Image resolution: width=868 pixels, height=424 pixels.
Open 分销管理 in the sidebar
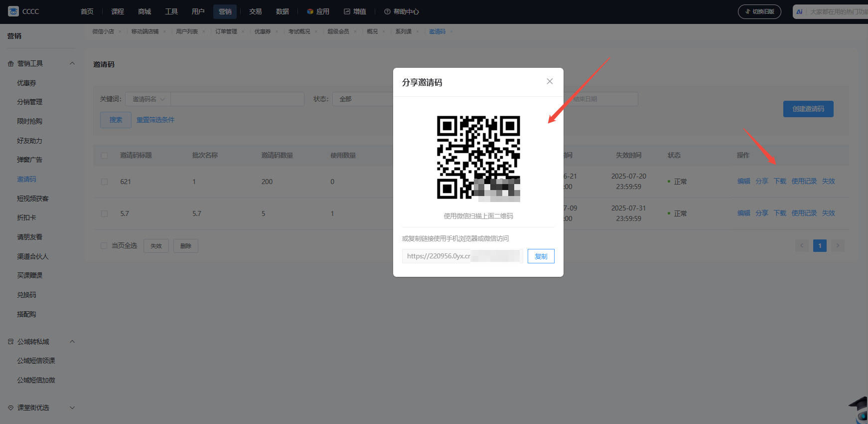[29, 102]
